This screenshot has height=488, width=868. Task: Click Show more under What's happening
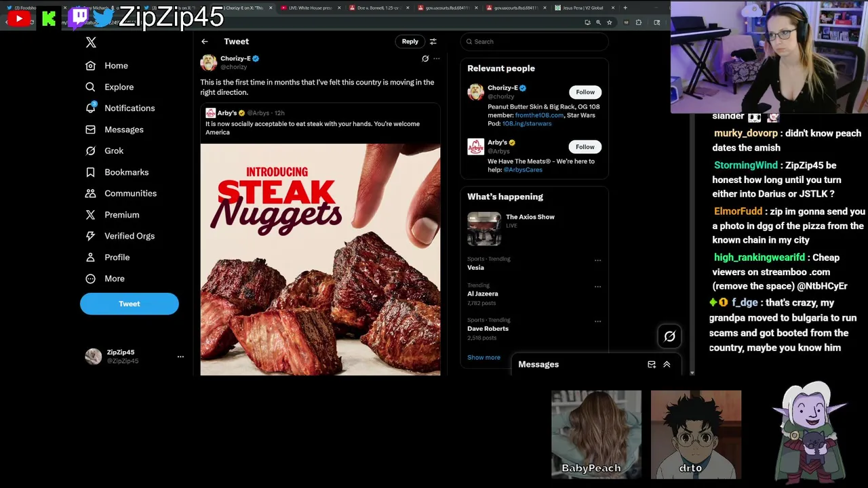[484, 358]
